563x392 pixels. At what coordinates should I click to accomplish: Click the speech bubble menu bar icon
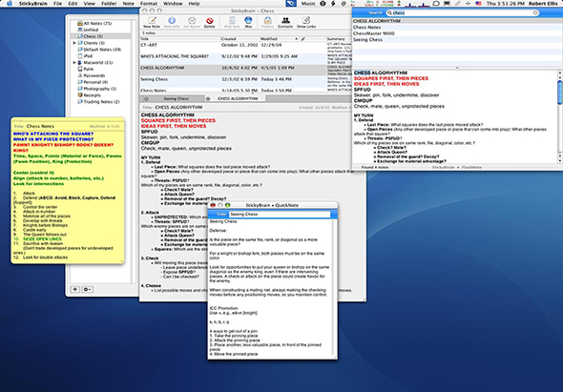coord(436,4)
